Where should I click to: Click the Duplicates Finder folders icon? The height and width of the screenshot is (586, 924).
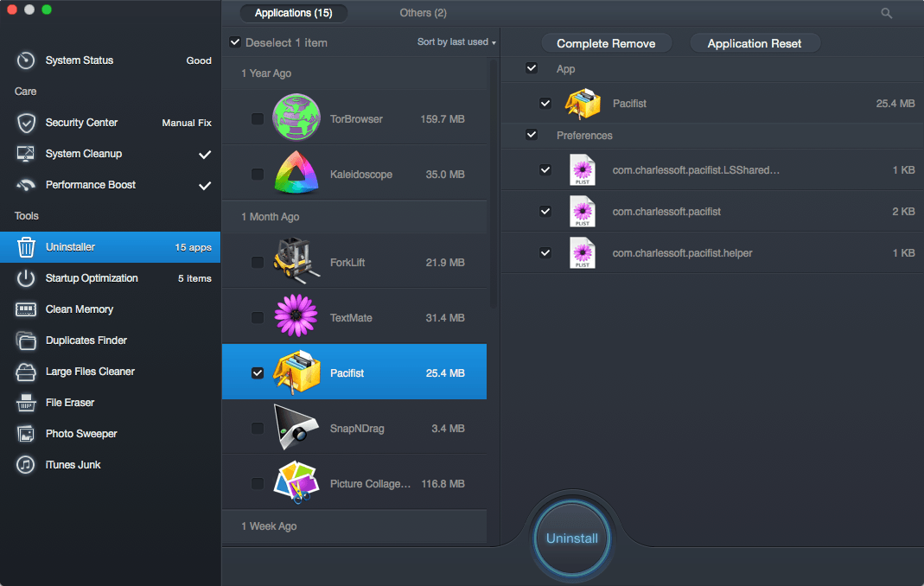pyautogui.click(x=26, y=341)
